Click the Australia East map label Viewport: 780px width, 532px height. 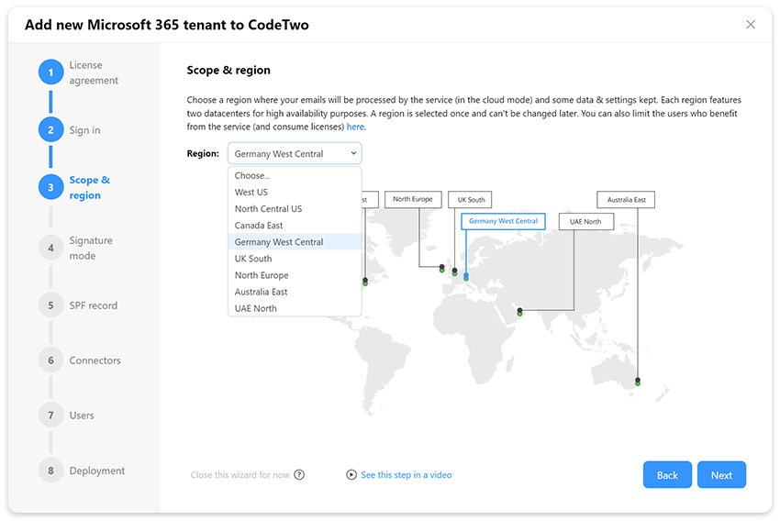(626, 200)
